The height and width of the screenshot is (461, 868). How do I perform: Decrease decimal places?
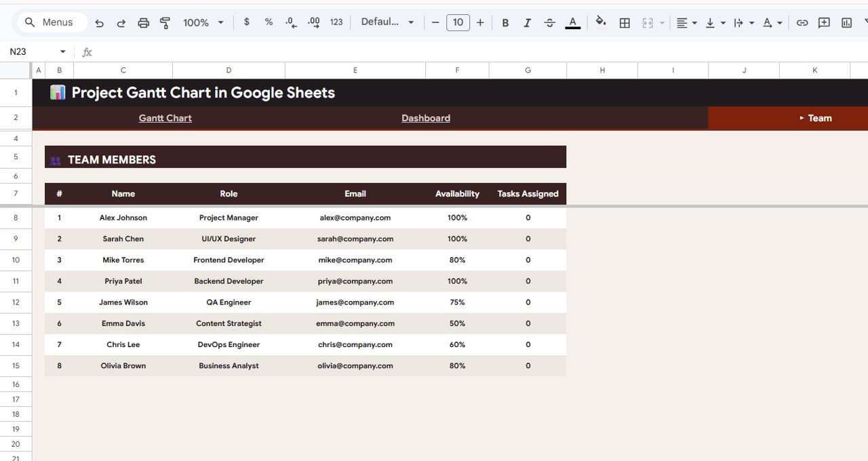(x=290, y=22)
